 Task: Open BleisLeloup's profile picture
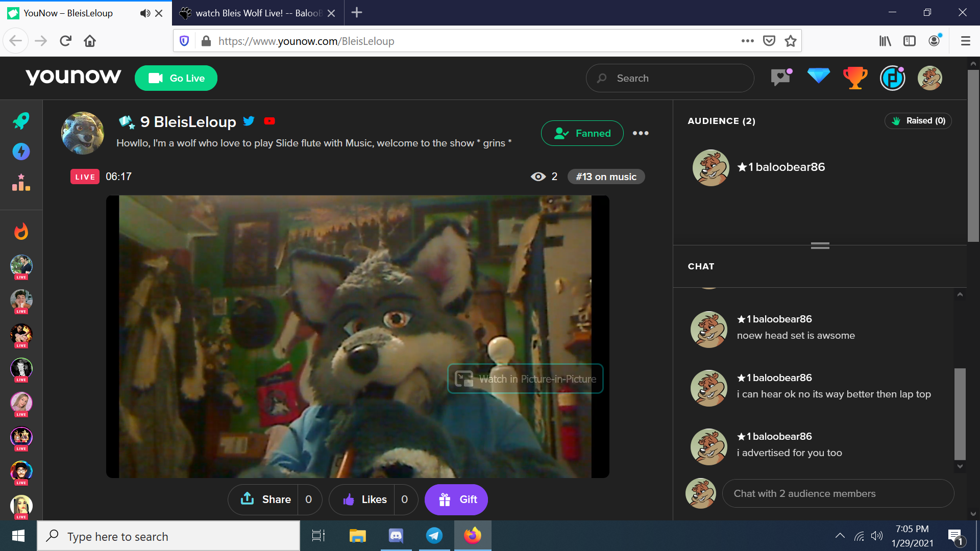pyautogui.click(x=83, y=133)
